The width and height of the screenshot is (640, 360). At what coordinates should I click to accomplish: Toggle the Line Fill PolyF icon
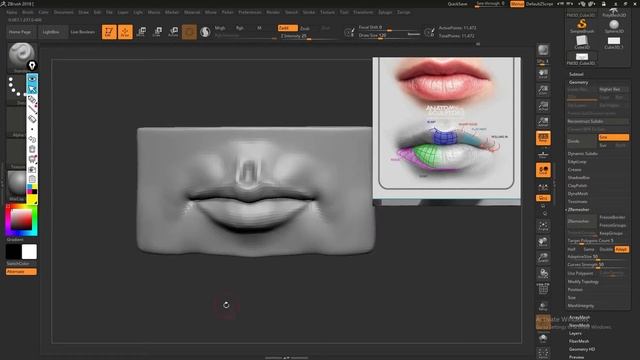coord(543,289)
